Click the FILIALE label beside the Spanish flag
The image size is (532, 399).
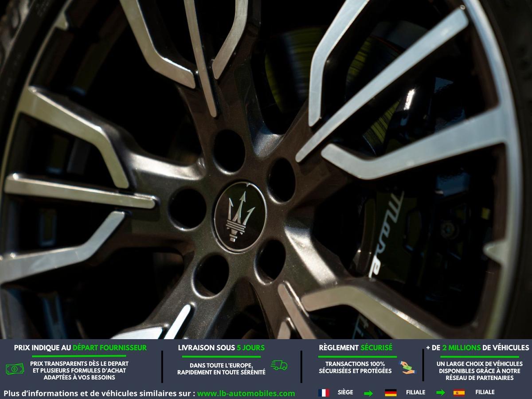click(485, 392)
